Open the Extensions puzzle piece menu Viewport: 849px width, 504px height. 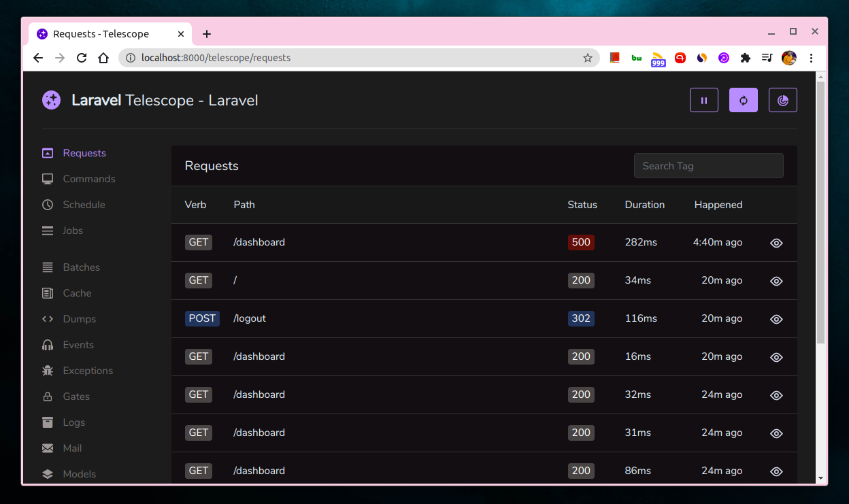[x=746, y=58]
